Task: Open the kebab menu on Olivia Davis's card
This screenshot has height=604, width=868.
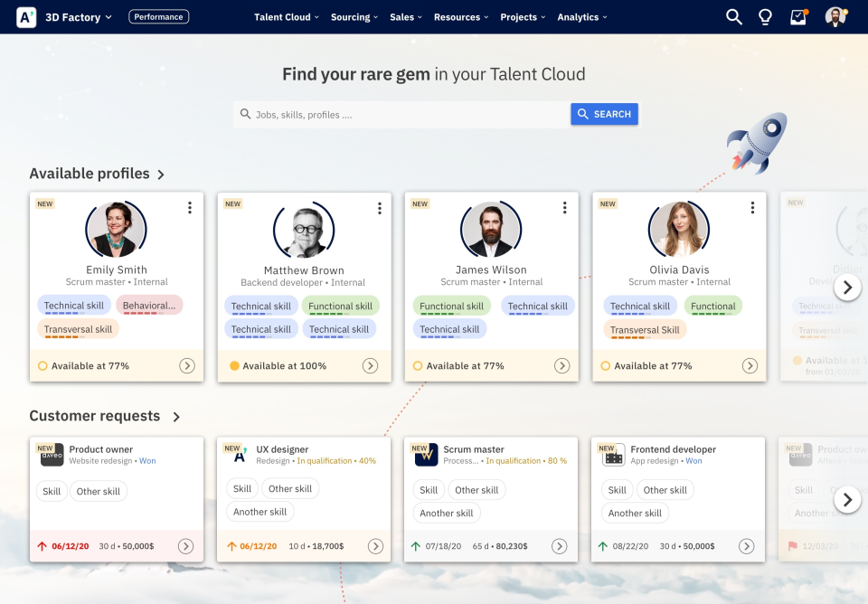Action: pyautogui.click(x=751, y=207)
